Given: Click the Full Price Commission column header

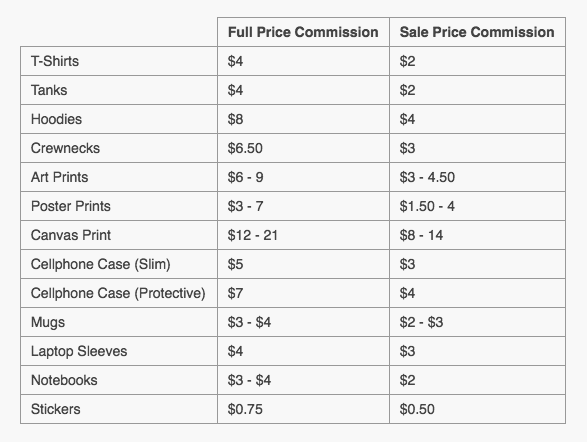Looking at the screenshot, I should tap(303, 32).
